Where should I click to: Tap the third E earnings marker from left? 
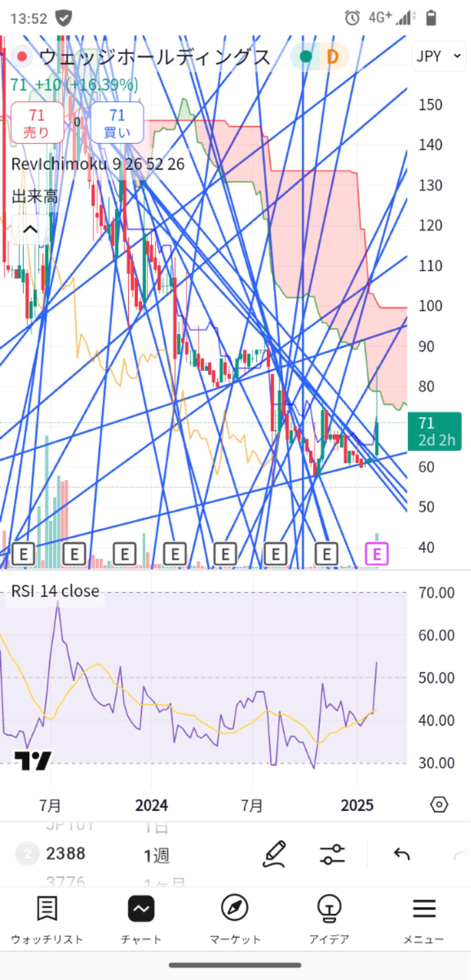coord(125,554)
